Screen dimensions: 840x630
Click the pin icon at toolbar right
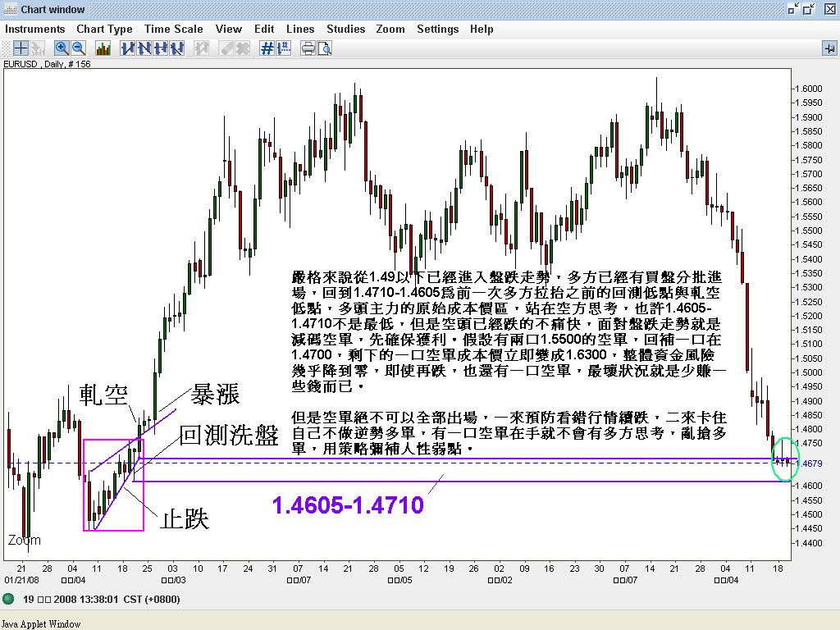[x=829, y=48]
